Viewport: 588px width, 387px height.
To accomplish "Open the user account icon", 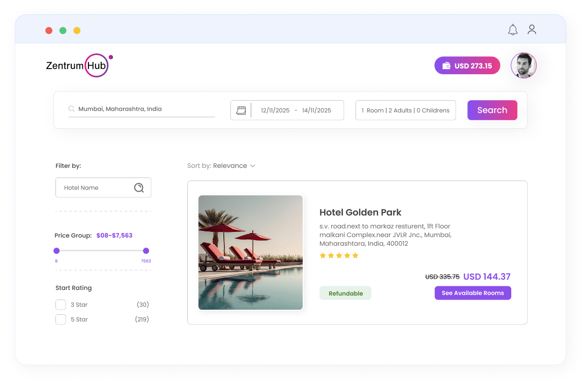I will point(532,29).
